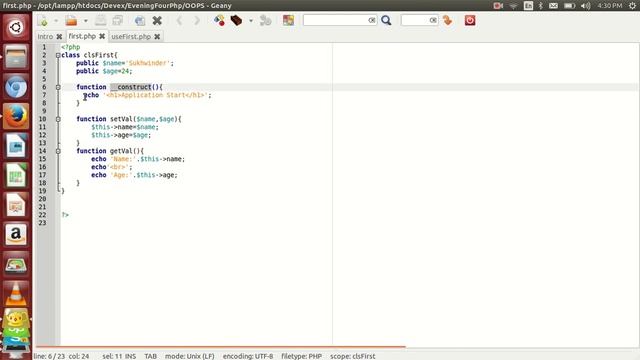Open the New file template dropdown arrow

coord(56,21)
